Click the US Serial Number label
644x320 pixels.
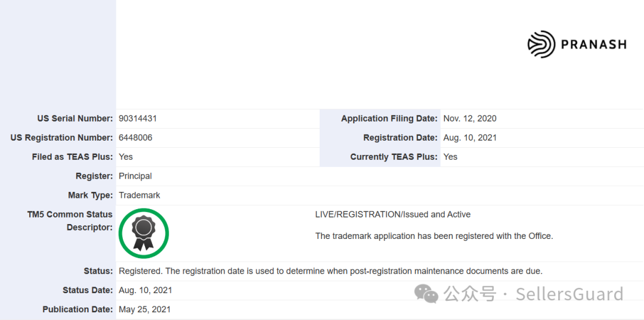point(75,119)
